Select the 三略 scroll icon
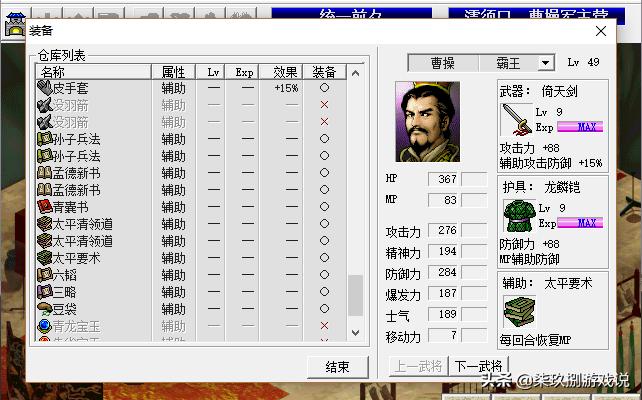 (x=44, y=292)
